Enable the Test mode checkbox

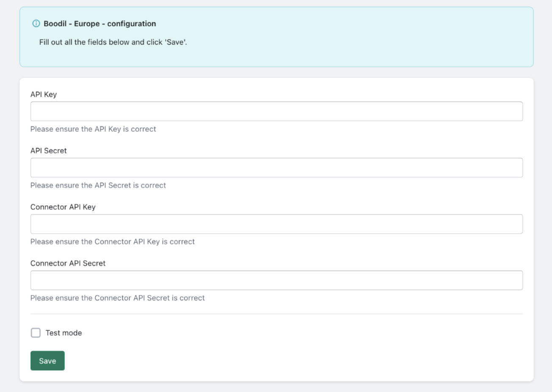click(36, 333)
